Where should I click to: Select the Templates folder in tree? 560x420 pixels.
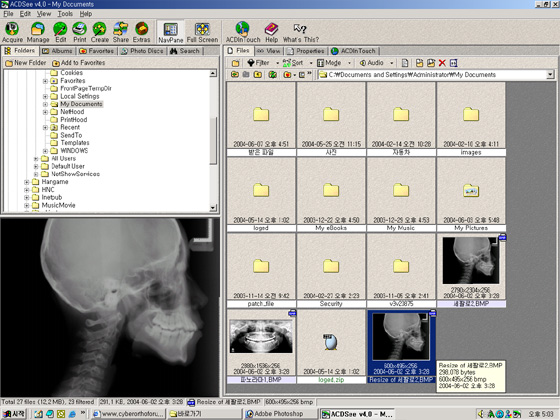75,143
